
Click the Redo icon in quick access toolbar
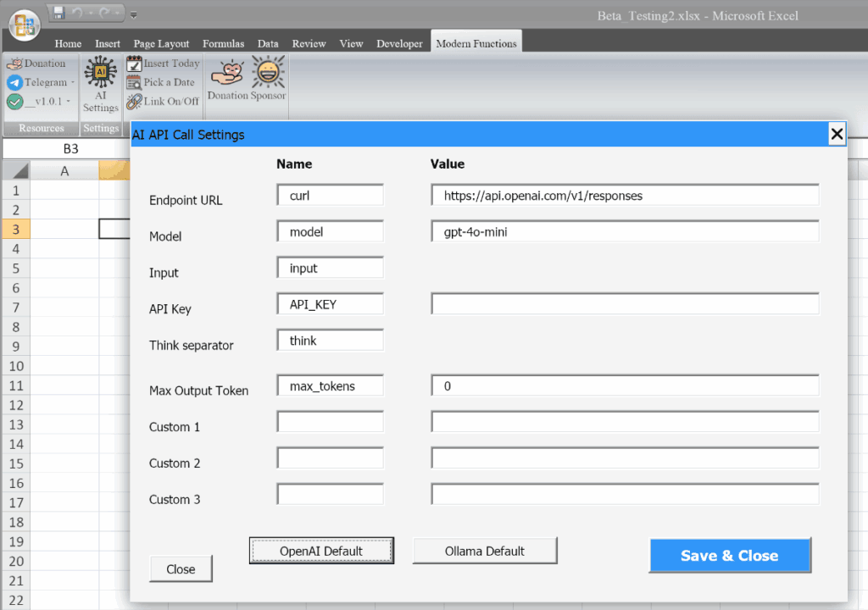tap(105, 13)
